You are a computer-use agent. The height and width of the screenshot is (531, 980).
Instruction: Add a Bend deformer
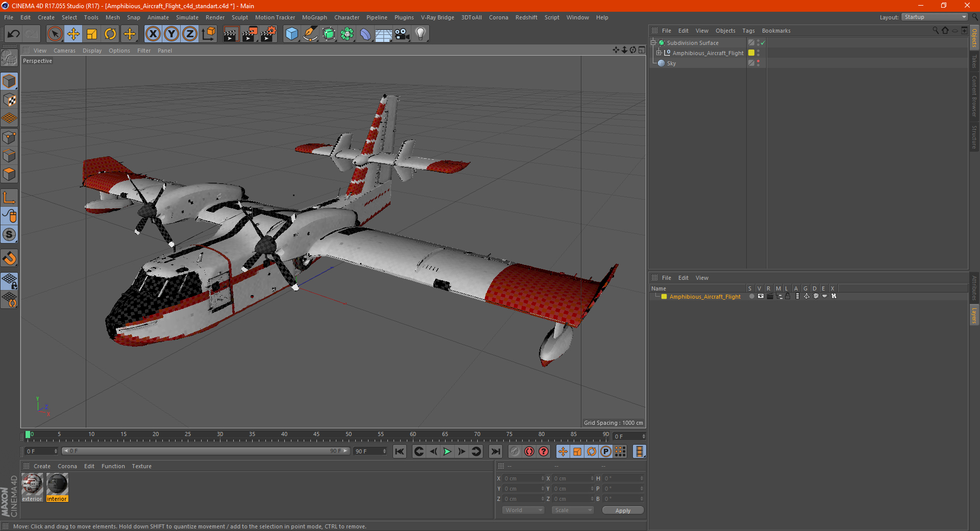(365, 34)
